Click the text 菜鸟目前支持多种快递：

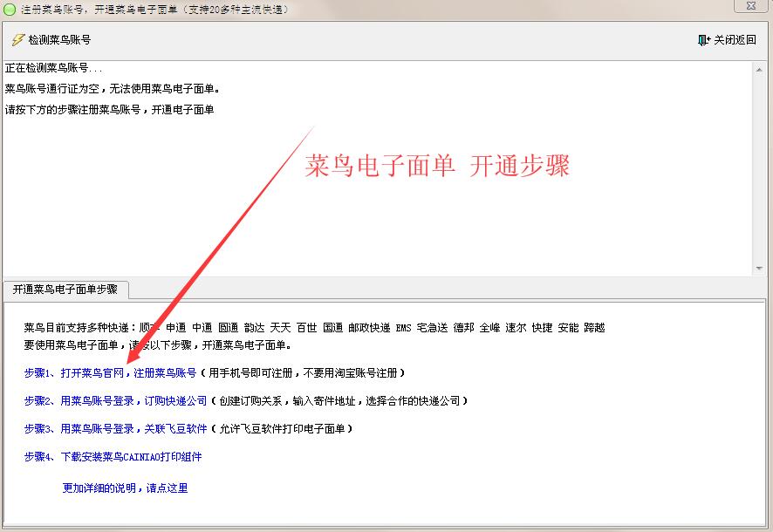point(80,328)
